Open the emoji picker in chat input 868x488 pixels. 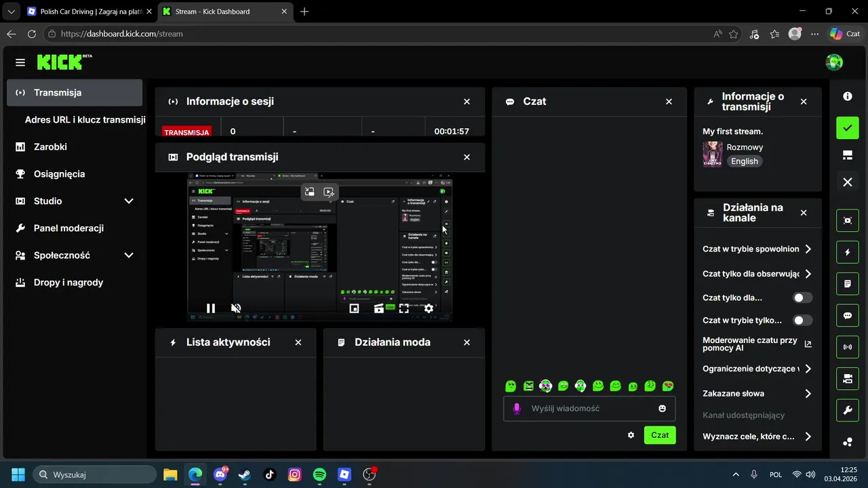click(x=662, y=409)
